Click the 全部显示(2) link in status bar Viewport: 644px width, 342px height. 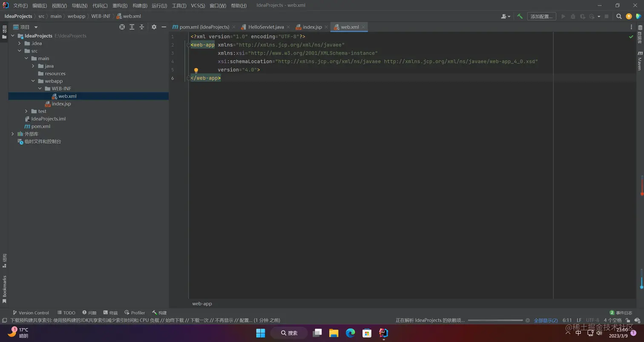point(546,320)
